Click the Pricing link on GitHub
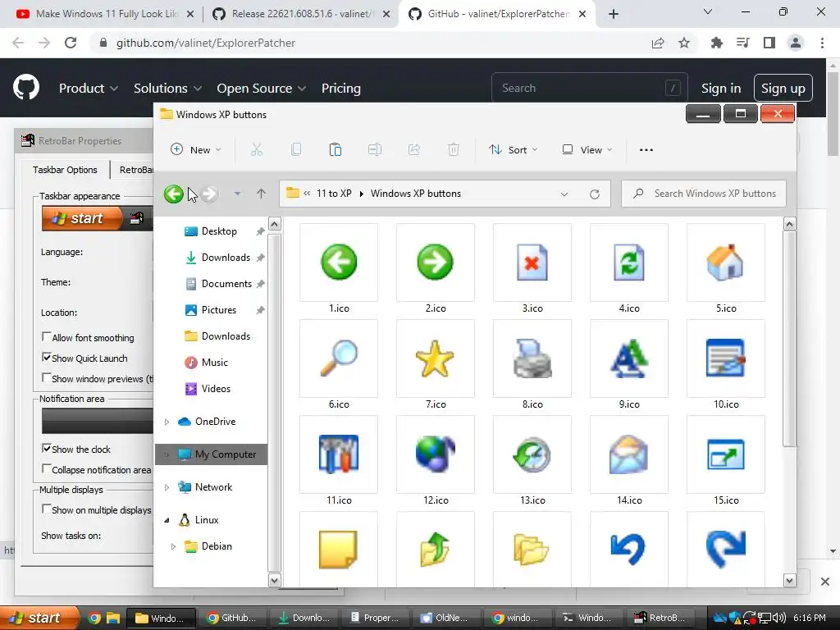The width and height of the screenshot is (840, 630). coord(340,89)
